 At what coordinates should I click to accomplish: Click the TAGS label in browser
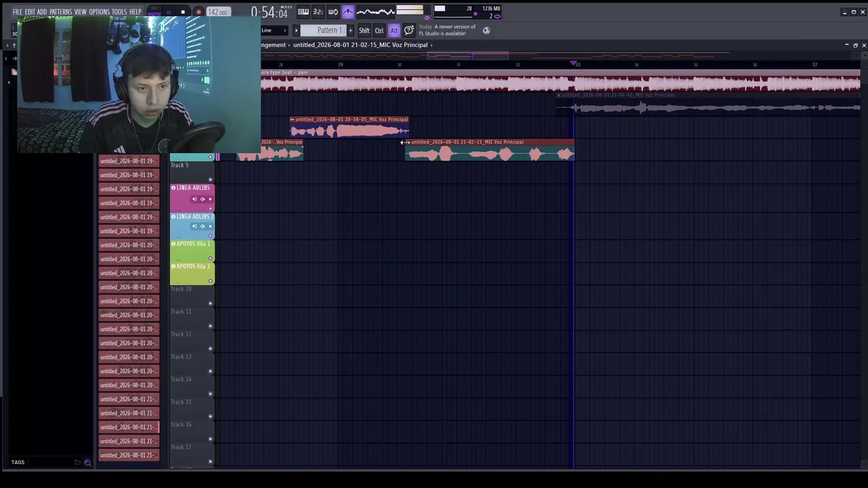click(x=18, y=462)
